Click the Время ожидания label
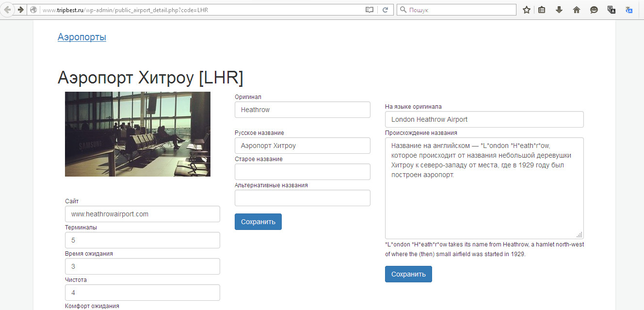Image resolution: width=644 pixels, height=310 pixels. pos(89,254)
